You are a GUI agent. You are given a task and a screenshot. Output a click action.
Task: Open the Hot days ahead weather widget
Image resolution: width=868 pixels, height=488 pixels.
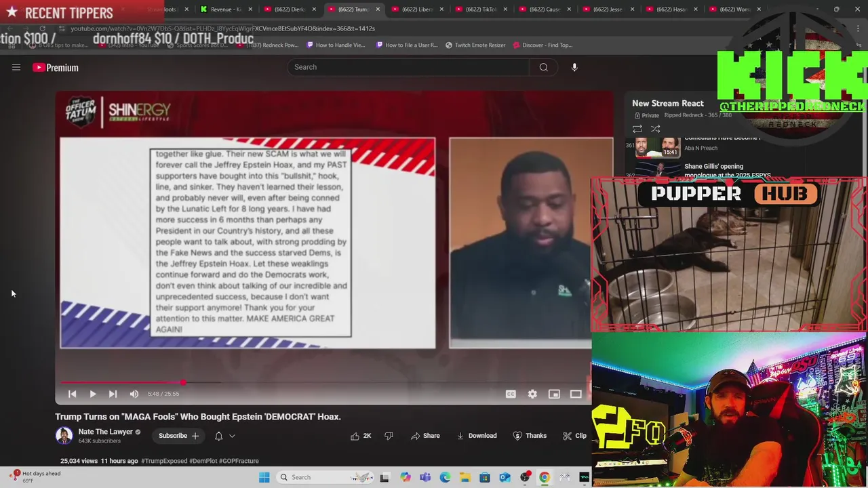[36, 476]
